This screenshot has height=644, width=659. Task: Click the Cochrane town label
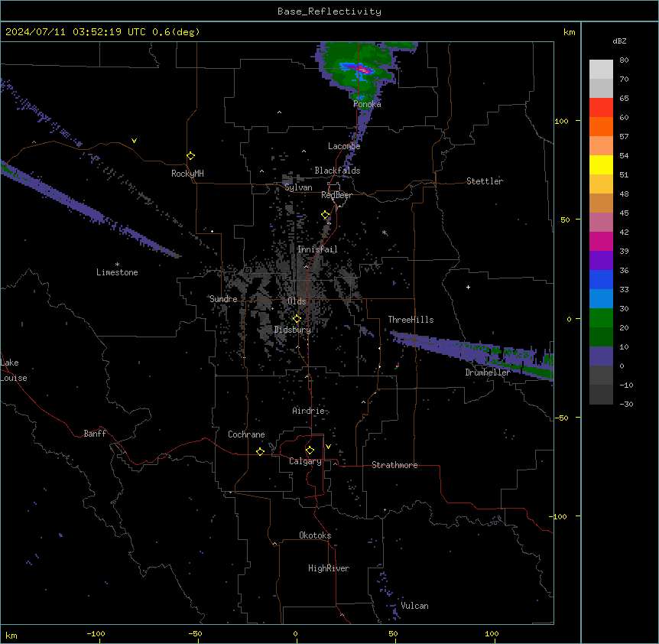[x=246, y=434]
